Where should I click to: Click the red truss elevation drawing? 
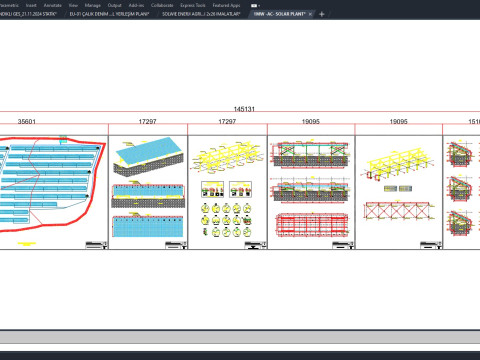(399, 211)
